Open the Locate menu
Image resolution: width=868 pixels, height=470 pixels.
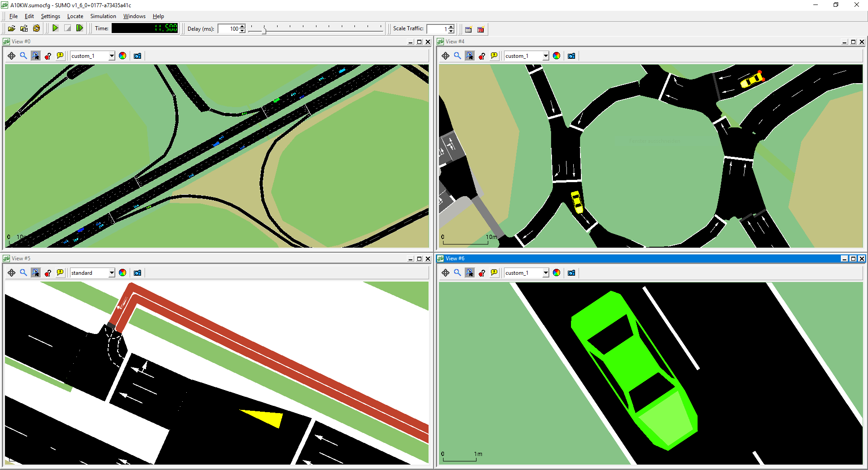coord(75,16)
